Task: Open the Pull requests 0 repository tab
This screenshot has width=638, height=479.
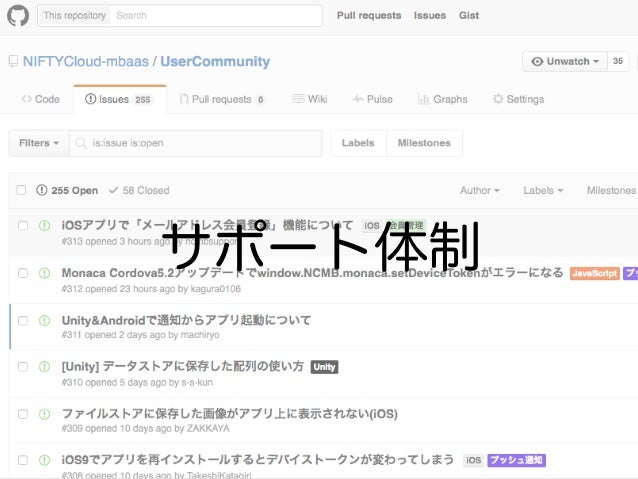Action: [223, 99]
